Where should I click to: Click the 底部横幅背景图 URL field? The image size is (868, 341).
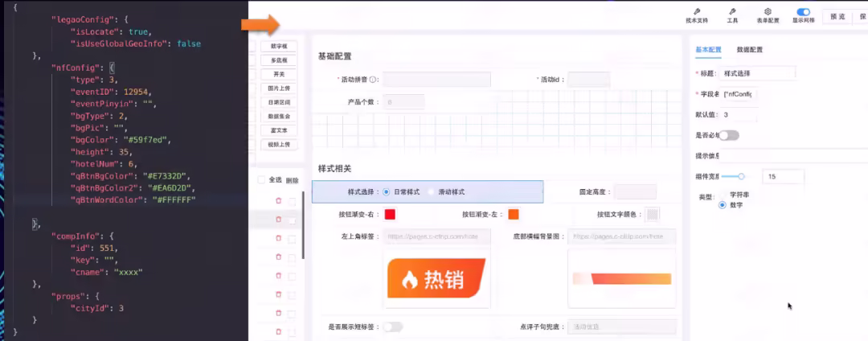(621, 236)
